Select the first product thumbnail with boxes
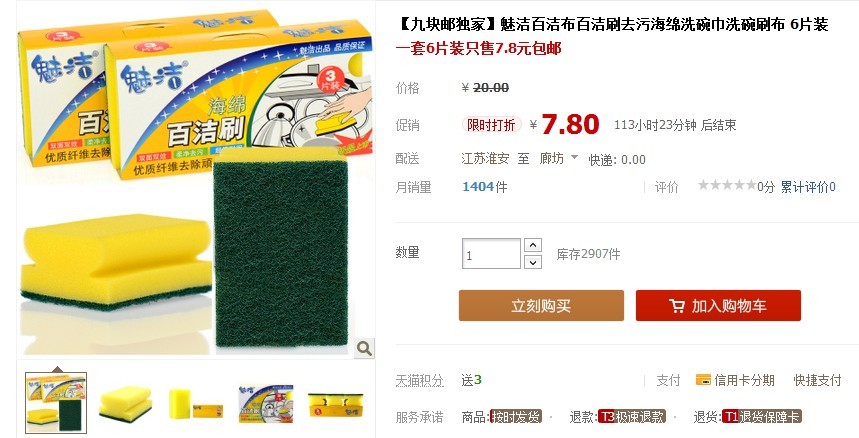The image size is (859, 438). tap(56, 402)
